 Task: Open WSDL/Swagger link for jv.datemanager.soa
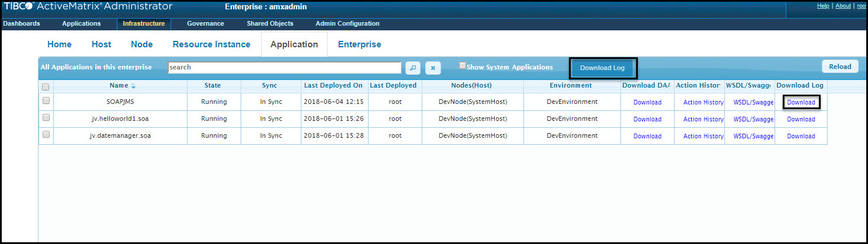[754, 137]
